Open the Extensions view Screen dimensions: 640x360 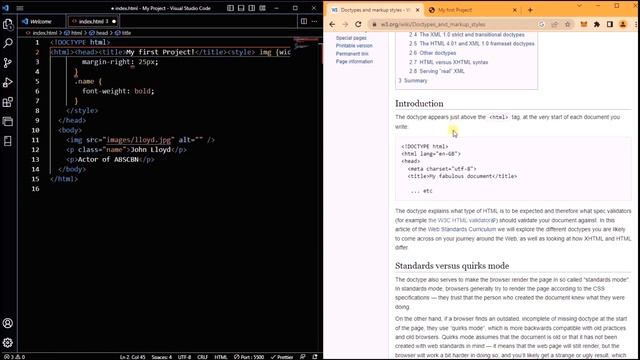(x=8, y=102)
